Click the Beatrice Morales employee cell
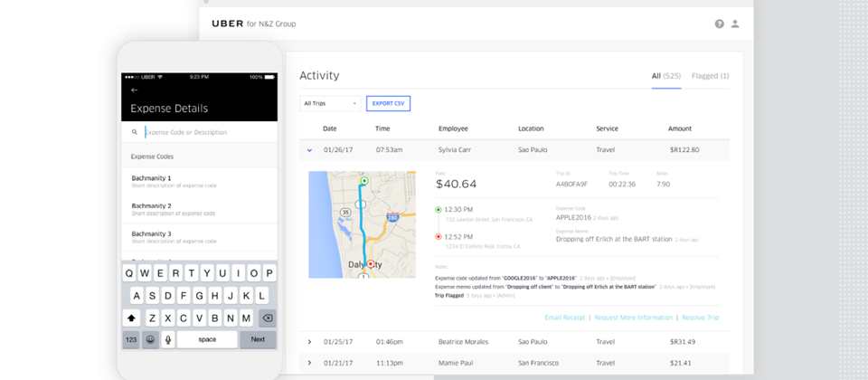This screenshot has height=380, width=868. 463,342
